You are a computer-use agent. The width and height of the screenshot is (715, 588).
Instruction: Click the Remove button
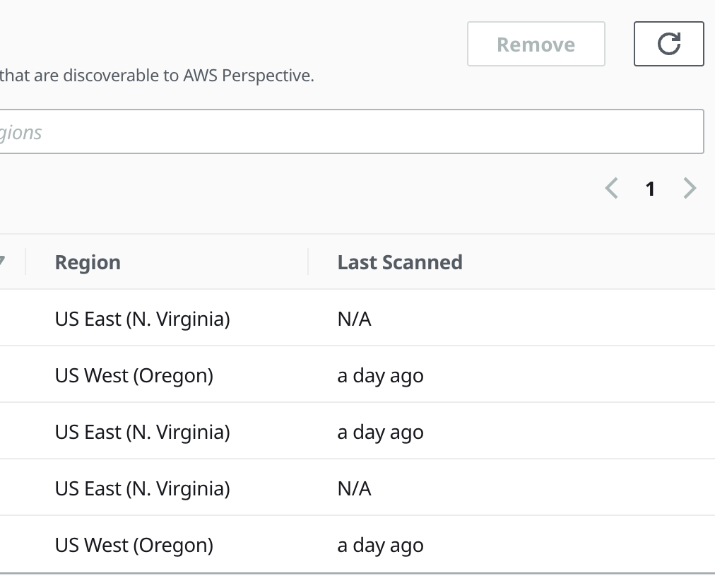[536, 45]
